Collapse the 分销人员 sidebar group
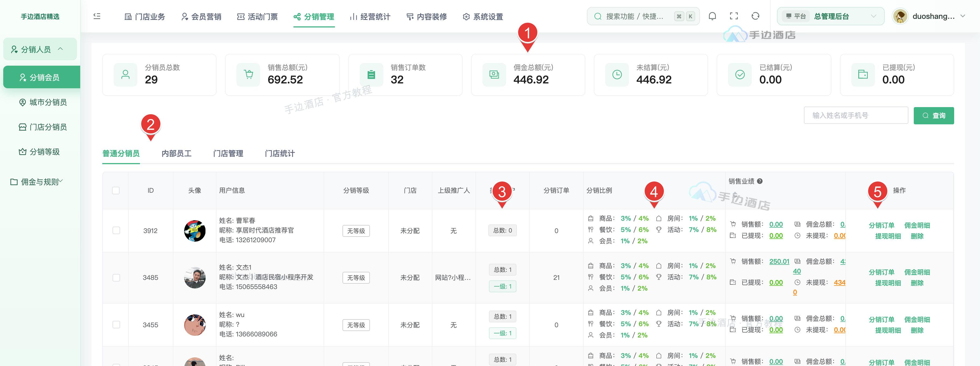The image size is (980, 366). [x=40, y=49]
